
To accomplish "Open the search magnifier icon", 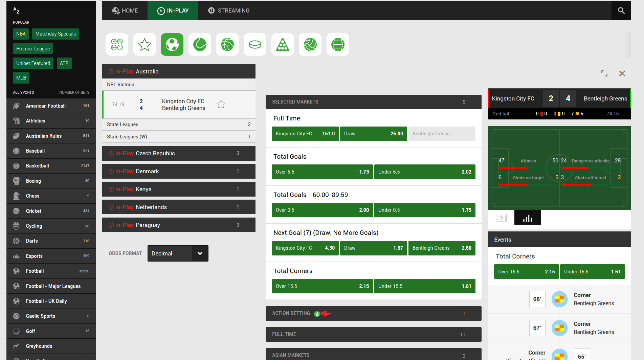I will pos(621,10).
